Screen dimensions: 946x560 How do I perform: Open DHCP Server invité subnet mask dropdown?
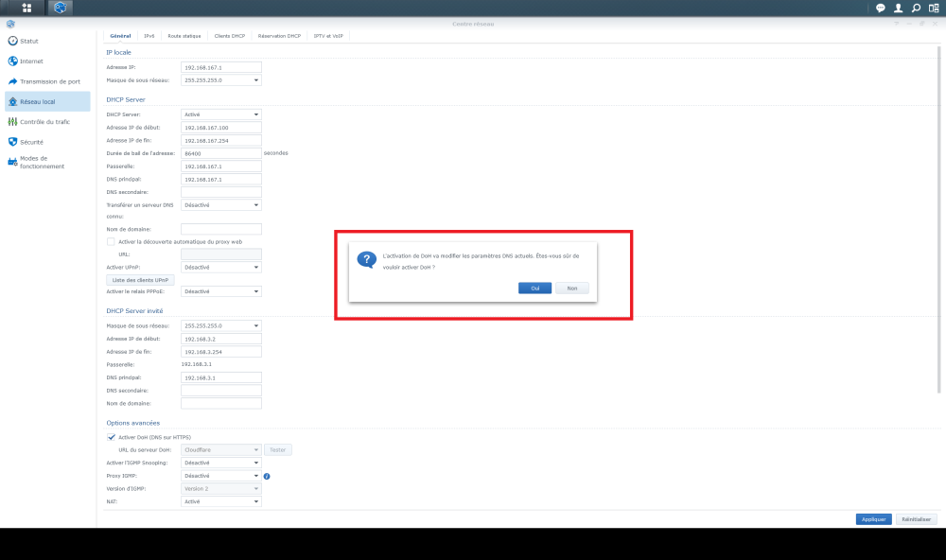pos(221,325)
